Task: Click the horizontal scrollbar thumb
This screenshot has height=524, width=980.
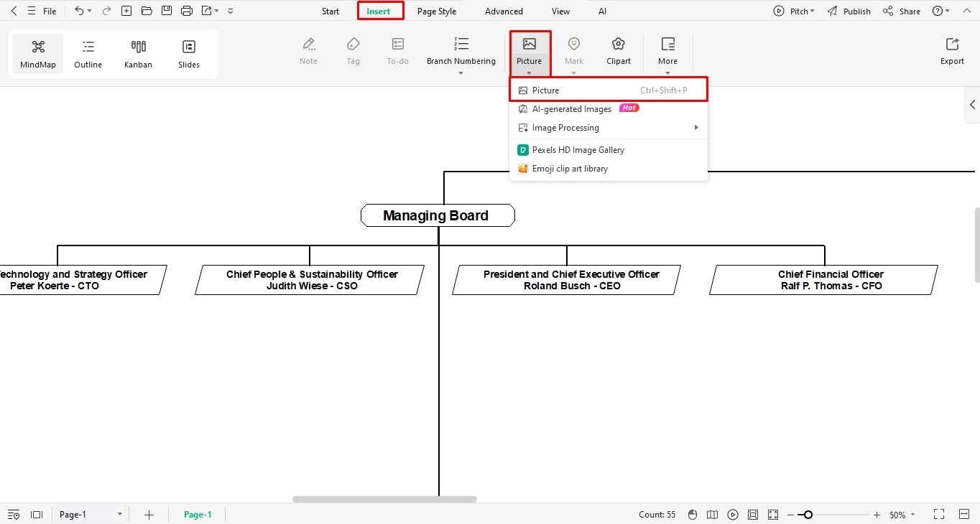Action: 384,499
